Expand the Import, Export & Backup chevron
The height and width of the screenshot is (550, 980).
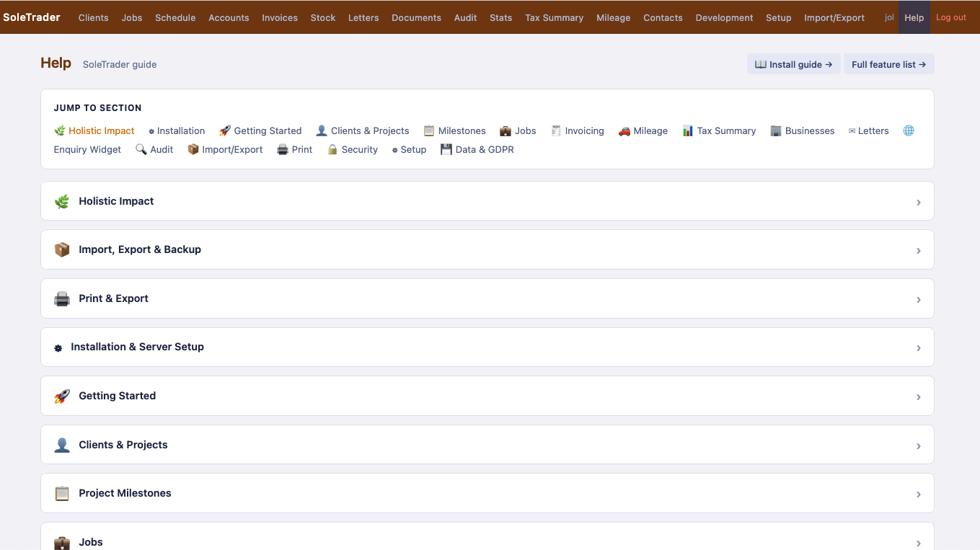[x=919, y=251]
